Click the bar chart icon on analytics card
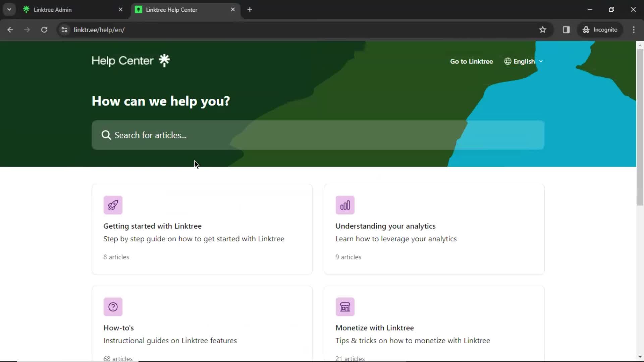Screen dimensions: 644x362 click(345, 205)
